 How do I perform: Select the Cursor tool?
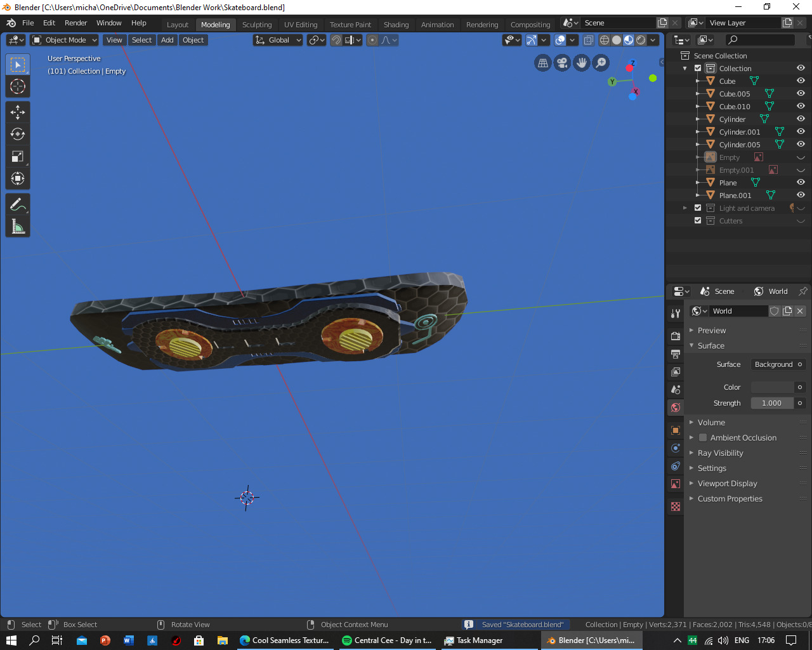click(x=18, y=86)
